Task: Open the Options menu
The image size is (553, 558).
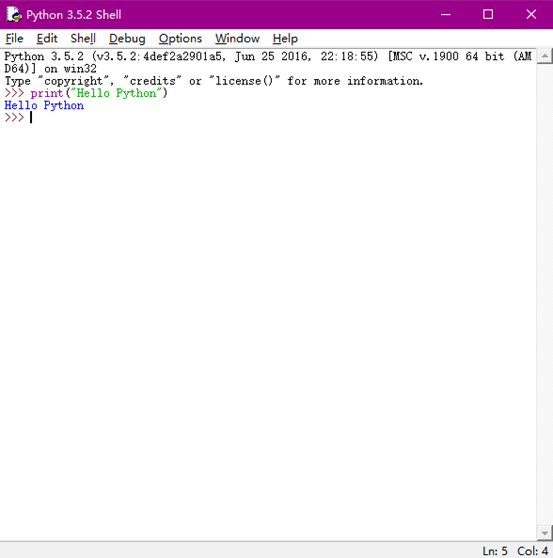Action: coord(180,38)
